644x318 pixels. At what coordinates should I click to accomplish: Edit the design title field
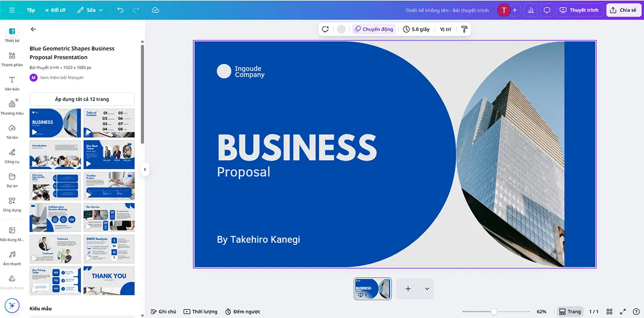click(x=447, y=10)
